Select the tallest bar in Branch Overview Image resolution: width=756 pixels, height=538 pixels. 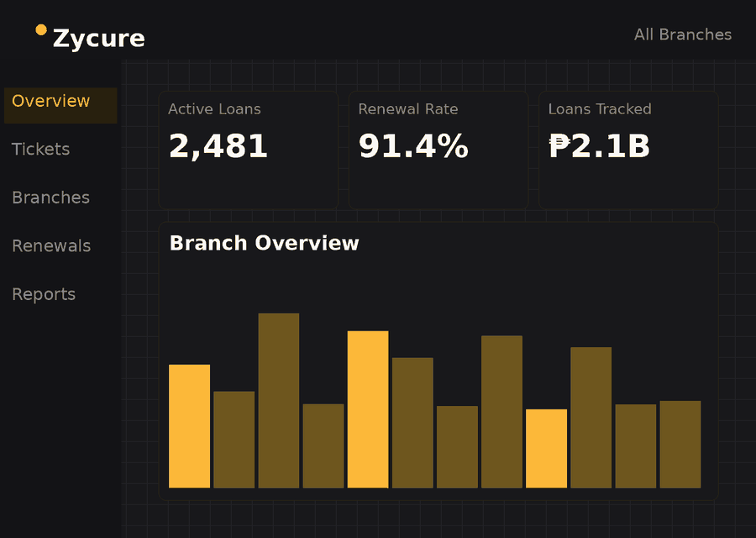click(279, 400)
